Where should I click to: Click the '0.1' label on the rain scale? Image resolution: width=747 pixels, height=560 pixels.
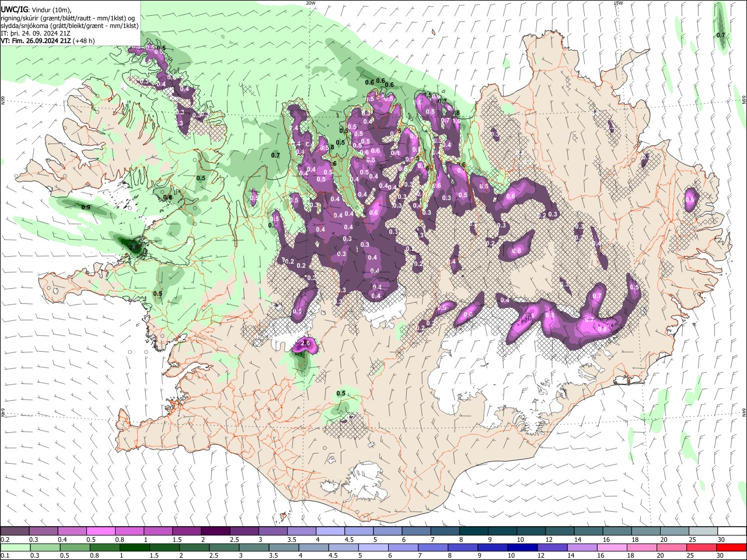tap(4, 556)
